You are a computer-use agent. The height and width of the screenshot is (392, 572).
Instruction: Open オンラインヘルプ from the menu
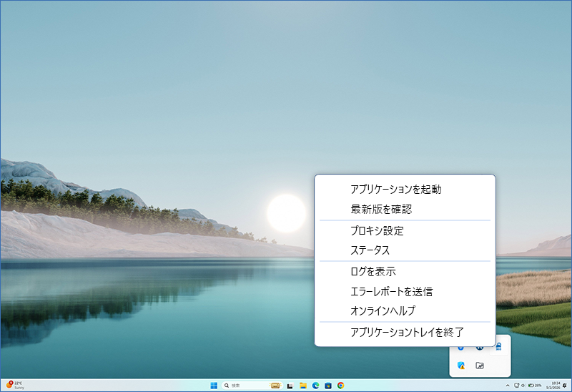click(x=383, y=311)
